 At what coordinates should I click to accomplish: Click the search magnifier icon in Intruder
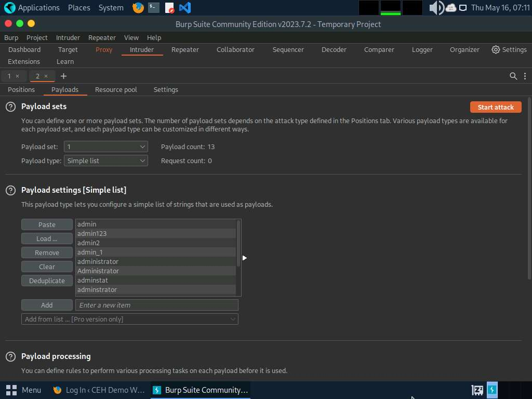(x=513, y=76)
